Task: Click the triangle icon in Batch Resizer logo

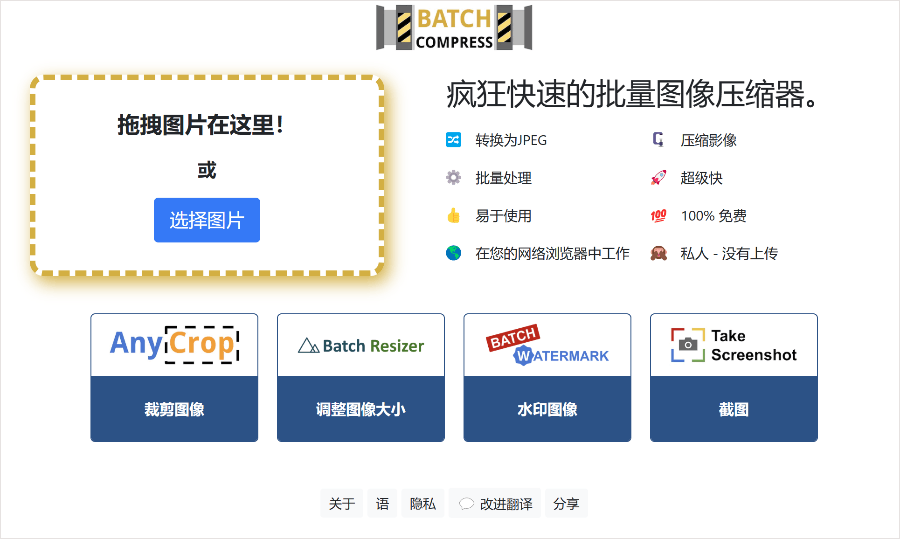Action: click(x=308, y=345)
